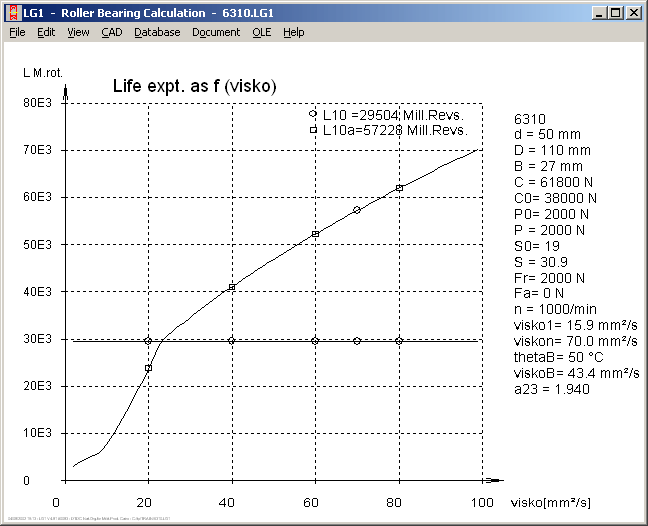Click the L10a square data point at visko 80
648x526 pixels.
(399, 188)
